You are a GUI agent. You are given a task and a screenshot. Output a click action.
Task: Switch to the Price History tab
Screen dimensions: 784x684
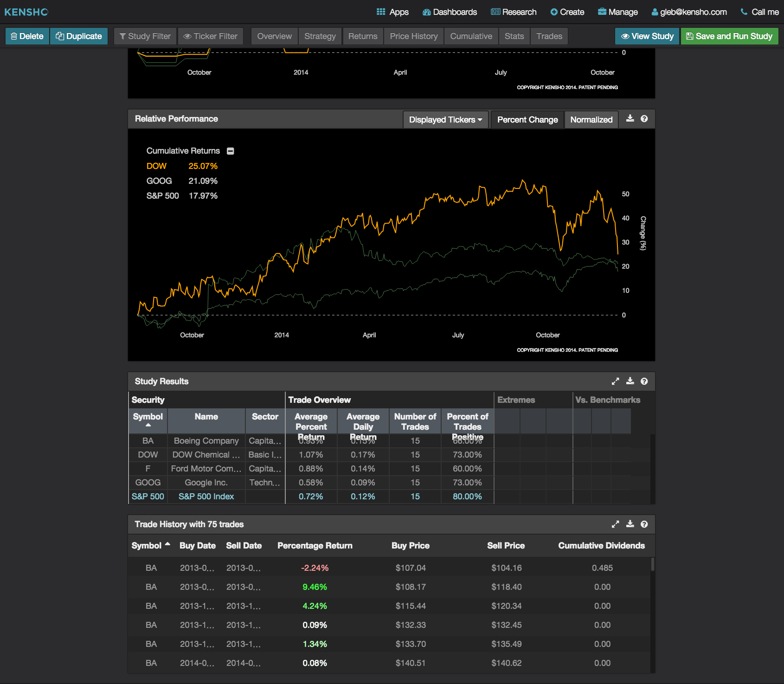(x=414, y=36)
